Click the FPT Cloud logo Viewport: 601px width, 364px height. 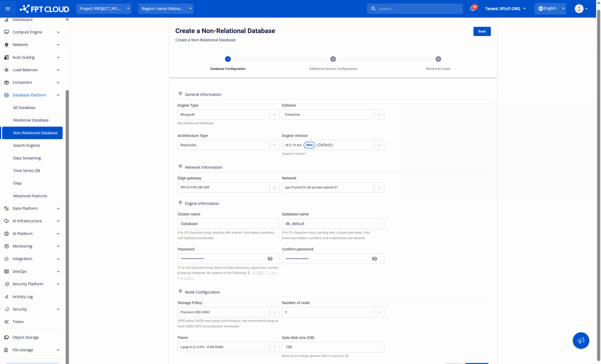click(44, 9)
